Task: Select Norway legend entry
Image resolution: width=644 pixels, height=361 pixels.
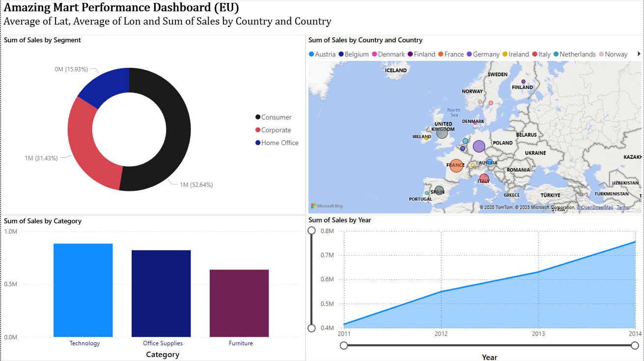Action: pos(613,54)
